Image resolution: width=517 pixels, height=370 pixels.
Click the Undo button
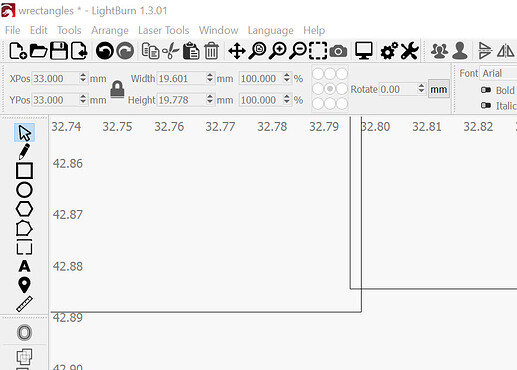coord(105,51)
